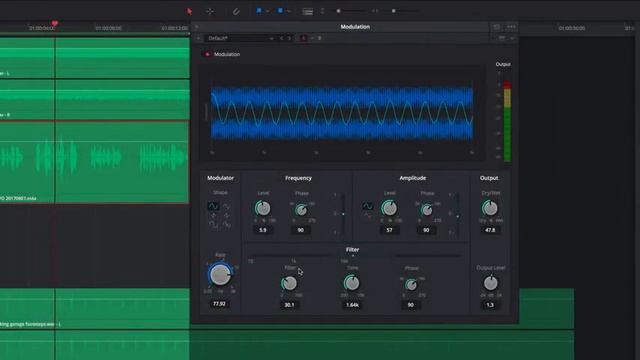Open the three-dots options menu of Modulation
Screen dimensions: 640x360
tap(511, 27)
